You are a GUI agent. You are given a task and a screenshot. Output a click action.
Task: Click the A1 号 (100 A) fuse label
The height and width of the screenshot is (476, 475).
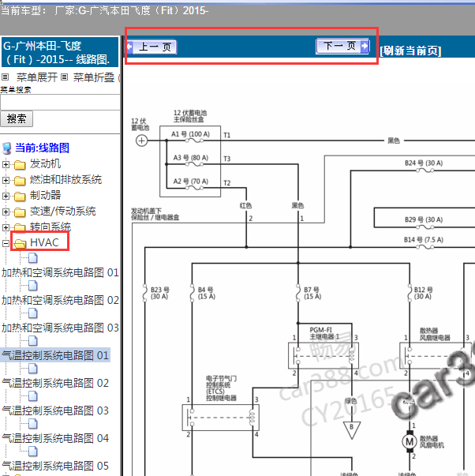click(190, 134)
